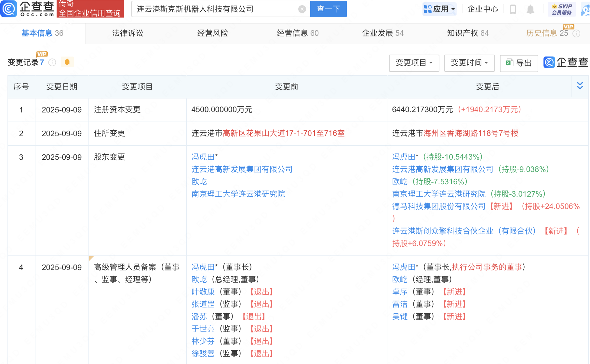This screenshot has width=590, height=364.
Task: Open 南京理工大学连云港研究院 link in 变更前
Action: pyautogui.click(x=238, y=194)
